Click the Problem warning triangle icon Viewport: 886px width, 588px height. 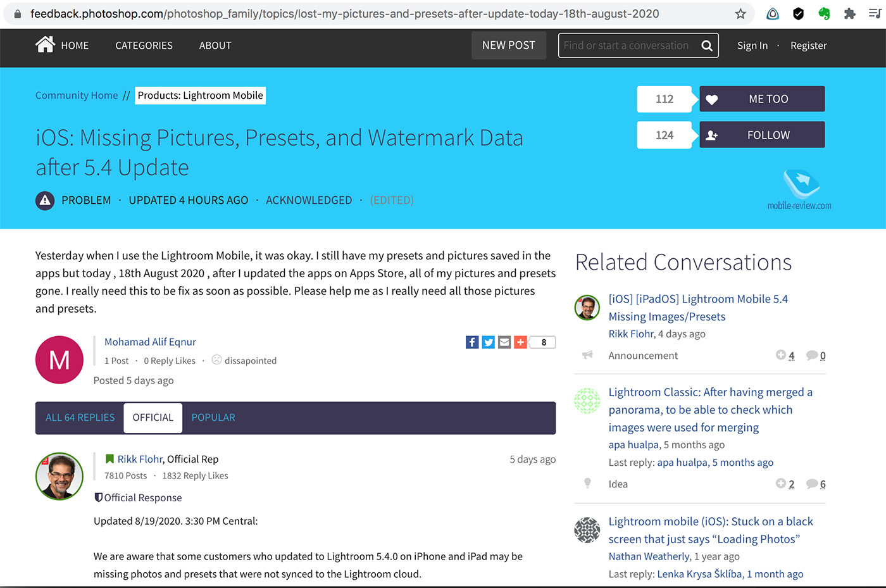(45, 201)
